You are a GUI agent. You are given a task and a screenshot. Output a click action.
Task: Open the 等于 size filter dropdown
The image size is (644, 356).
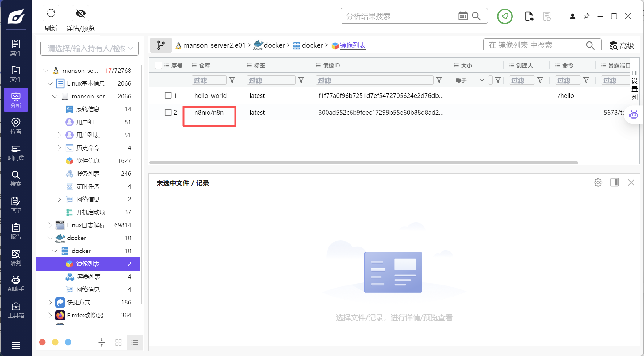coord(470,80)
